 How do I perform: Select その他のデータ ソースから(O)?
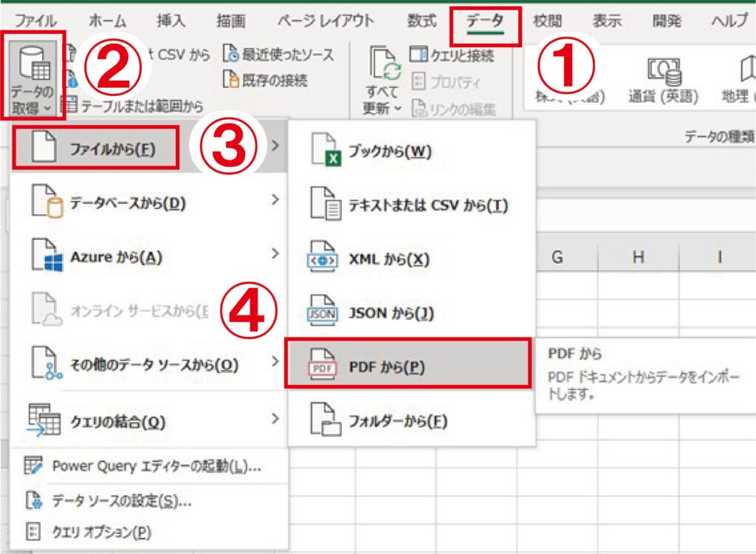click(148, 364)
